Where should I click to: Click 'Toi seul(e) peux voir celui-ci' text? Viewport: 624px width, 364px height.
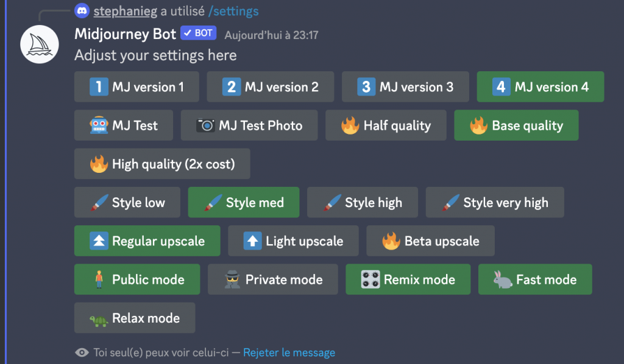161,352
